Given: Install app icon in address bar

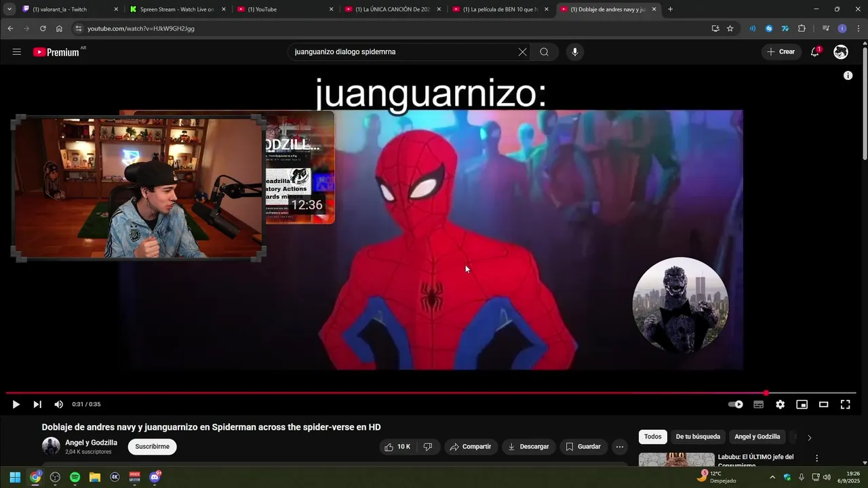Looking at the screenshot, I should [715, 28].
